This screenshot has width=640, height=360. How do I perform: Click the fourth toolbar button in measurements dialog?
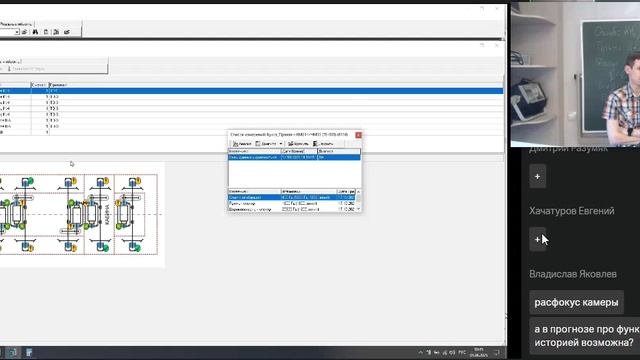click(323, 144)
